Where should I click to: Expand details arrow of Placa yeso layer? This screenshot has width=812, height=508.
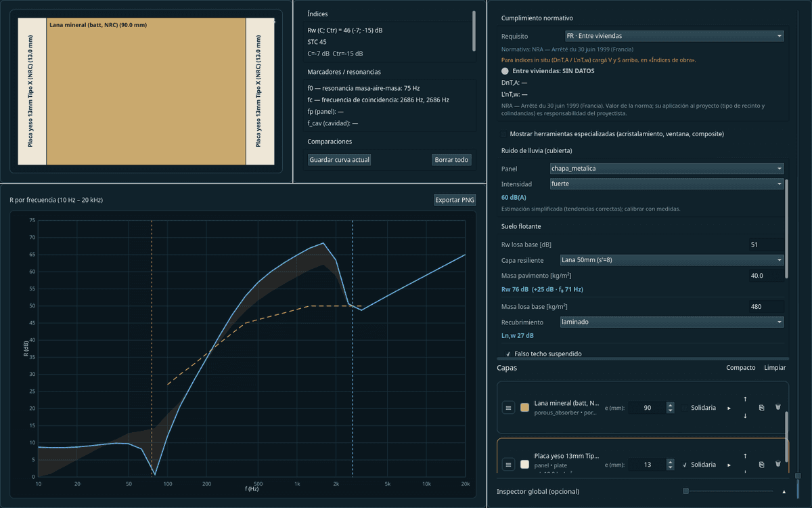coord(729,465)
